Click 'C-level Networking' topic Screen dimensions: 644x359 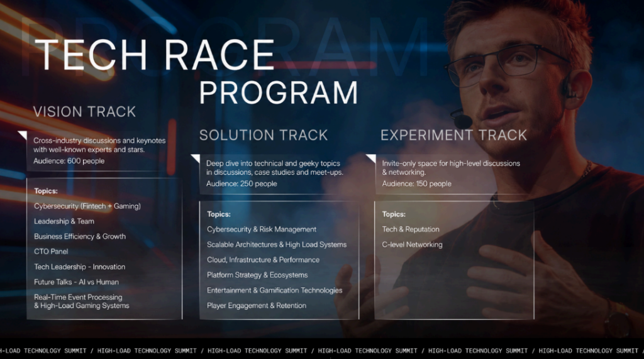click(x=413, y=245)
